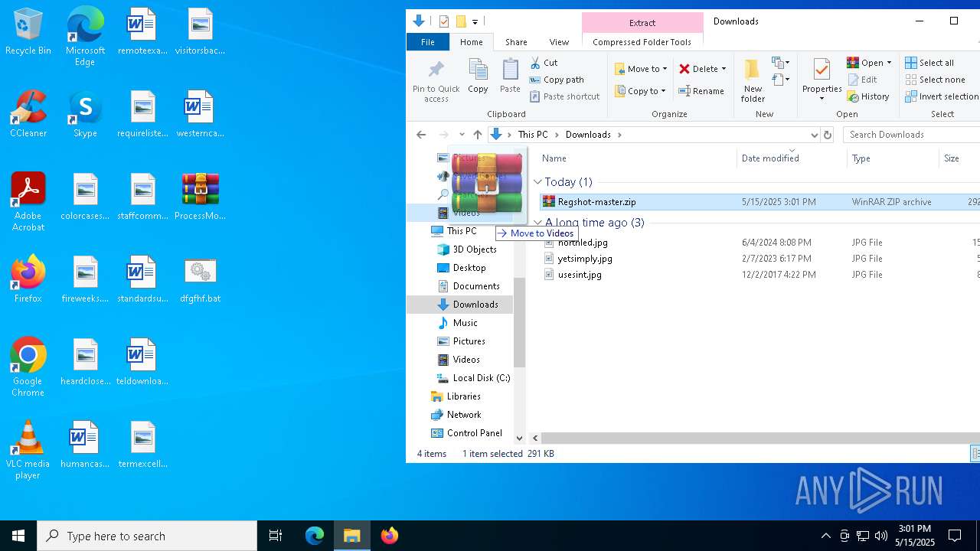Open the Move to dropdown
Viewport: 980px width, 551px height.
click(x=641, y=69)
